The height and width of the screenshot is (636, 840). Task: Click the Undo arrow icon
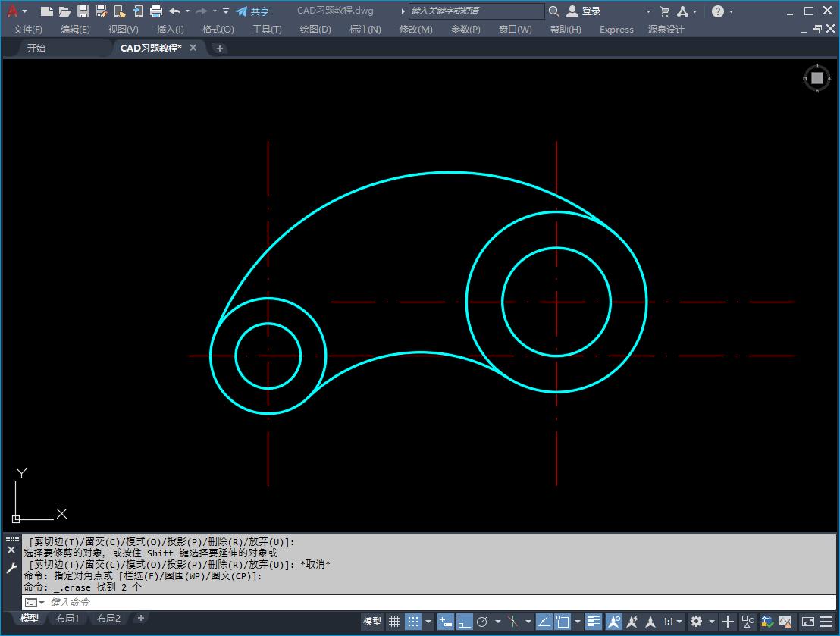pos(174,11)
